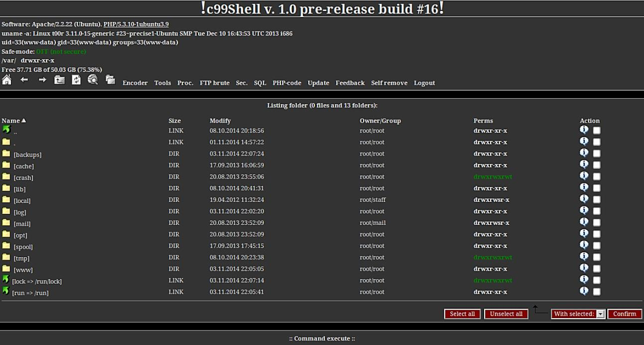This screenshot has height=345, width=644.
Task: Open the PHP/5.3.10-1ubuntu3.9 link
Action: point(136,24)
